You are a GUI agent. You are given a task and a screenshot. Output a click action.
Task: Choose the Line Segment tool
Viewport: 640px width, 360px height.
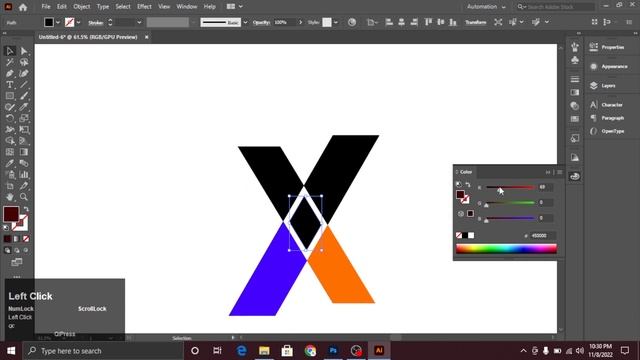[x=24, y=85]
